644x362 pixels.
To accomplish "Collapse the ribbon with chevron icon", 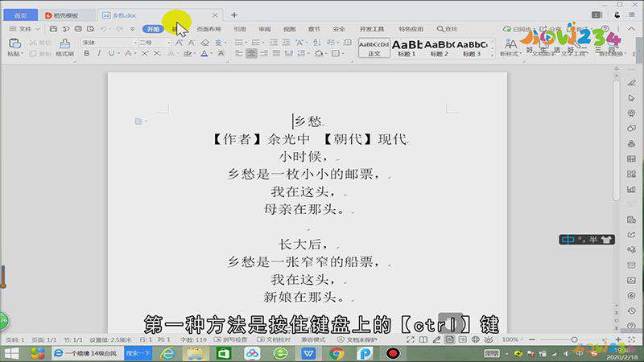I will (631, 29).
